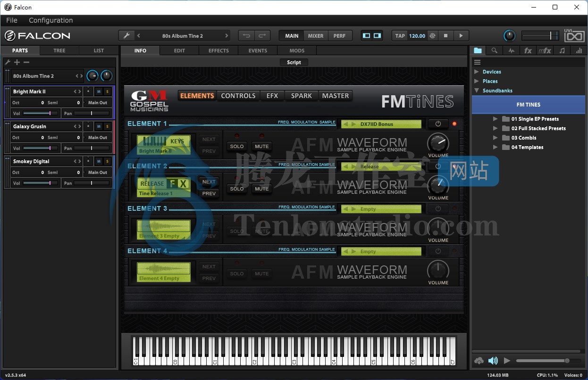The height and width of the screenshot is (380, 588).
Task: Show the left sidebar panel toggle icon
Action: (367, 36)
